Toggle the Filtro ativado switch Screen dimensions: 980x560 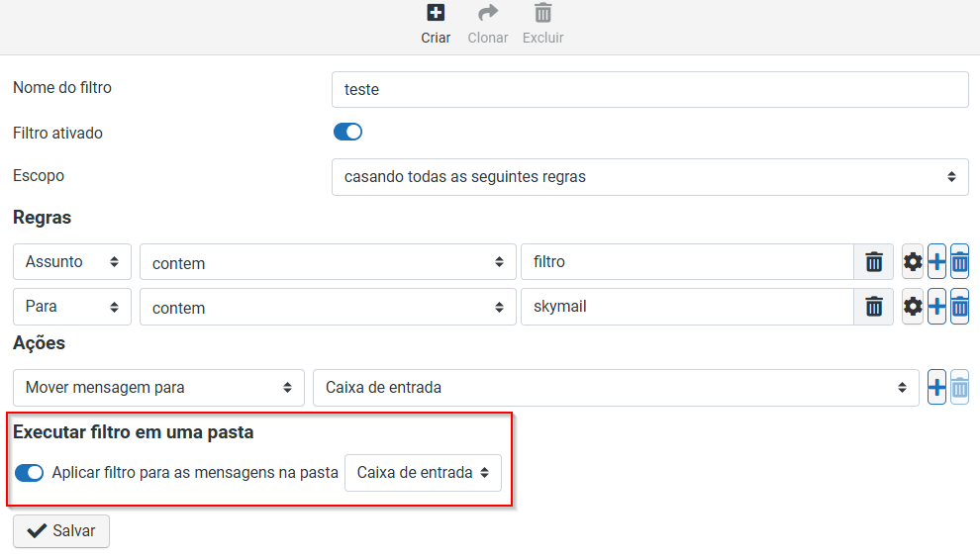347,132
